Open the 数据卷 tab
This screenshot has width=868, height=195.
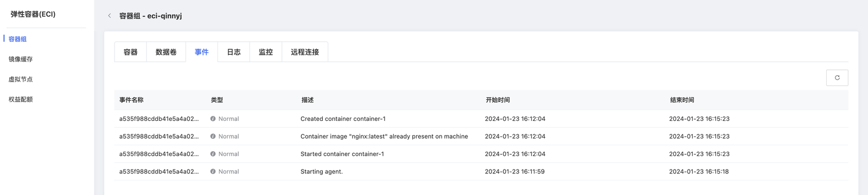click(166, 52)
